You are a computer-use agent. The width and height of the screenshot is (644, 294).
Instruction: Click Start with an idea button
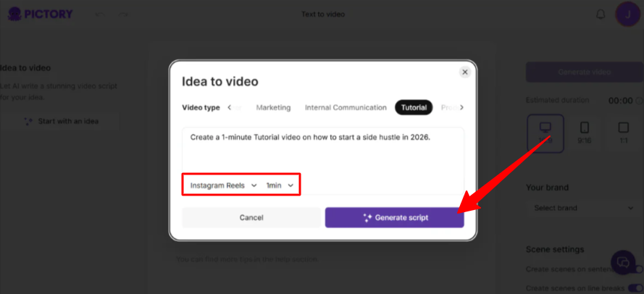[x=60, y=122]
